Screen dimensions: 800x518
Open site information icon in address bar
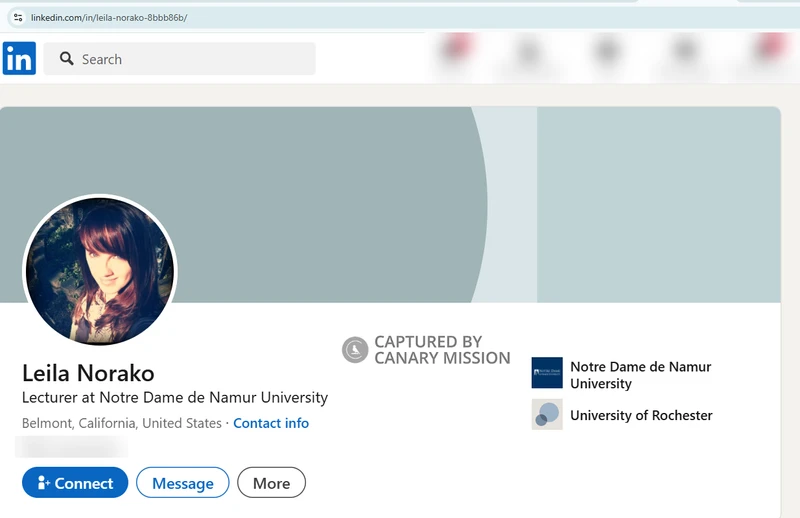[18, 18]
